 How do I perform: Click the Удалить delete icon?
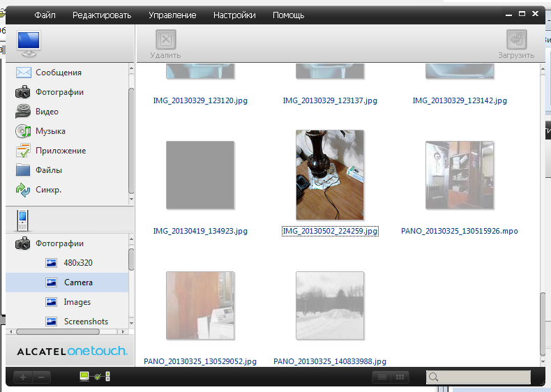coord(166,39)
